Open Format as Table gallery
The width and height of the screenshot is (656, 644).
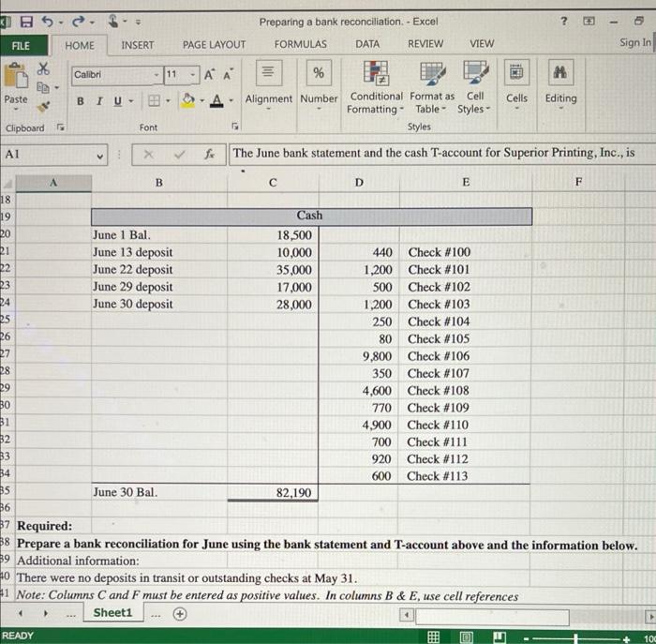[x=432, y=87]
